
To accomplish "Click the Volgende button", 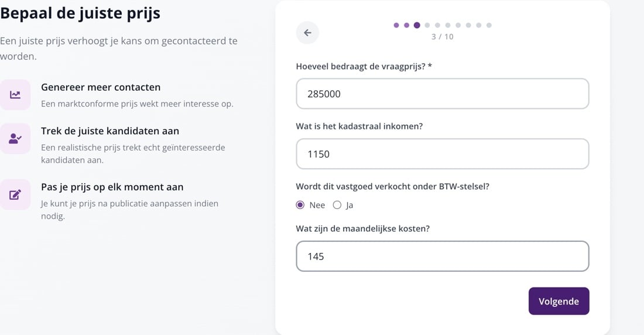I will point(559,301).
